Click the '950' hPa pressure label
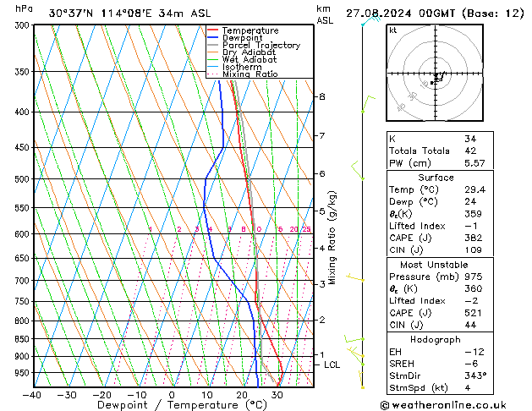The image size is (532, 411). 24,373
